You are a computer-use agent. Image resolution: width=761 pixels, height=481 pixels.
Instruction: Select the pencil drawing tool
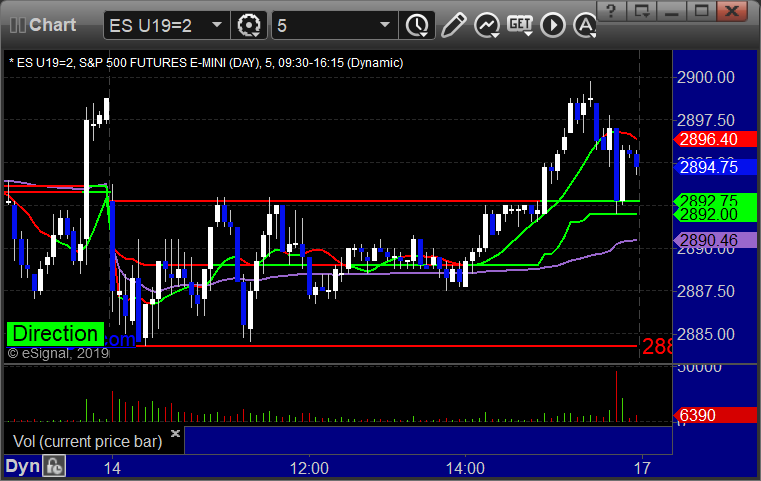click(454, 25)
